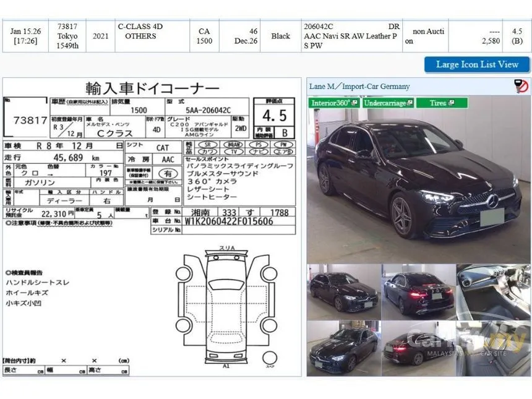Click the inspector note ホイールキズ
532x399 pixels.
coord(27,293)
